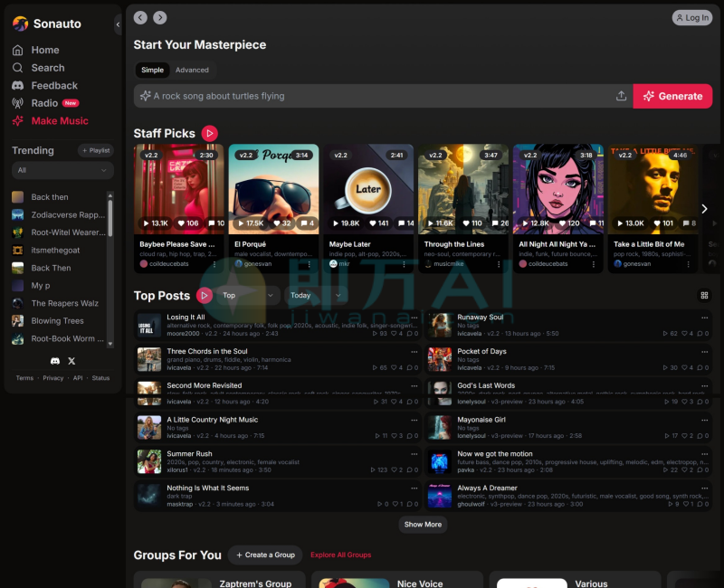Open the X social icon in sidebar
The height and width of the screenshot is (588, 724).
tap(72, 361)
